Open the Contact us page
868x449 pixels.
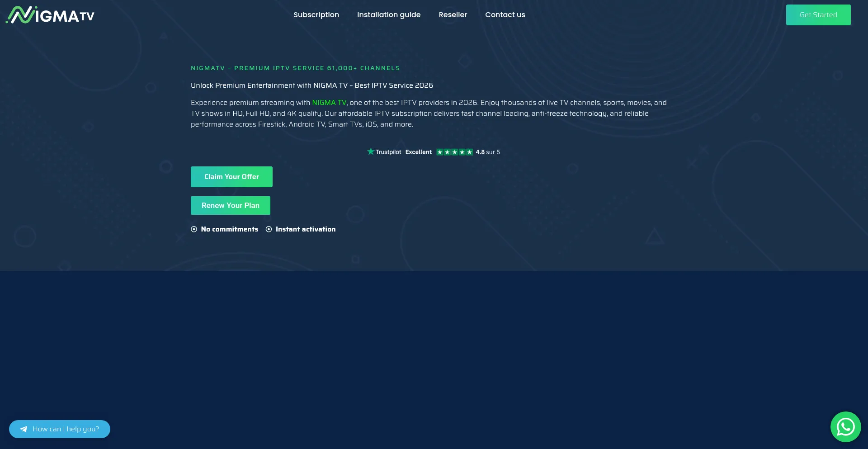[505, 14]
